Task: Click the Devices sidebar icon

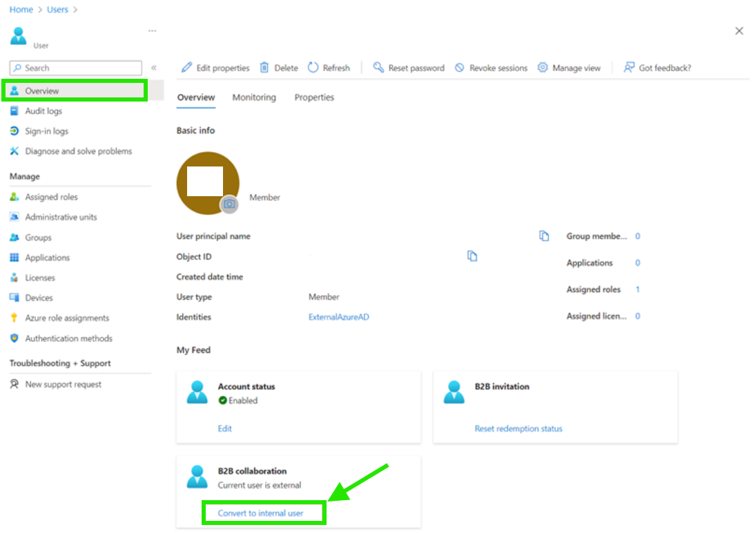Action: tap(14, 298)
